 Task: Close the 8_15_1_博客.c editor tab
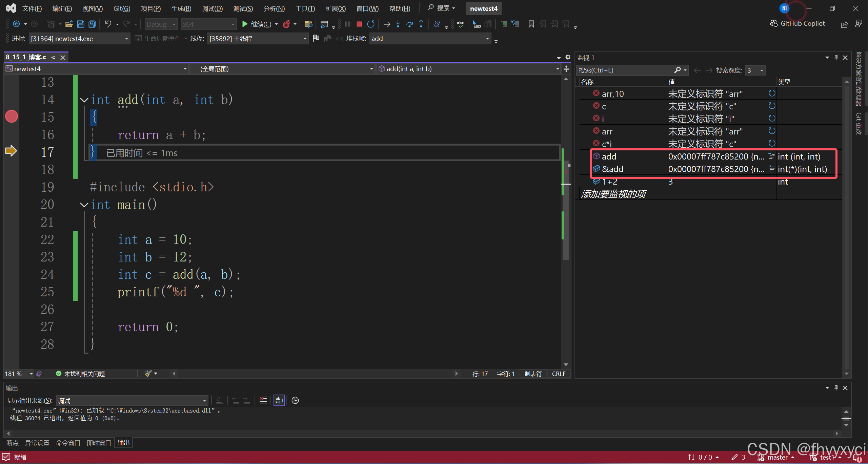(x=63, y=58)
